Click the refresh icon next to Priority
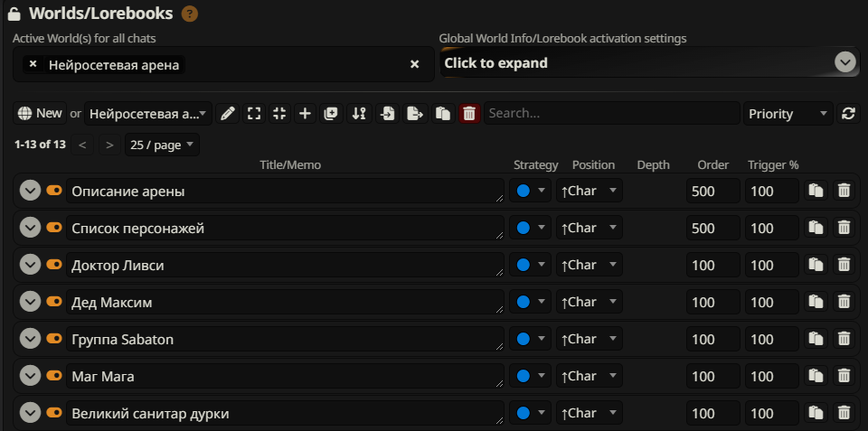 [848, 114]
